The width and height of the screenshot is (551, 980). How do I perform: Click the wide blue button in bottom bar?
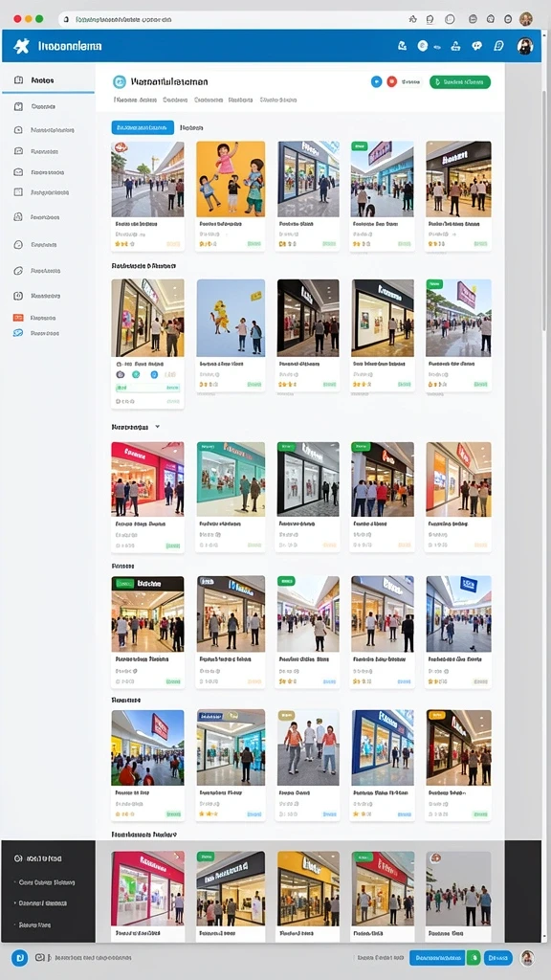[436, 957]
